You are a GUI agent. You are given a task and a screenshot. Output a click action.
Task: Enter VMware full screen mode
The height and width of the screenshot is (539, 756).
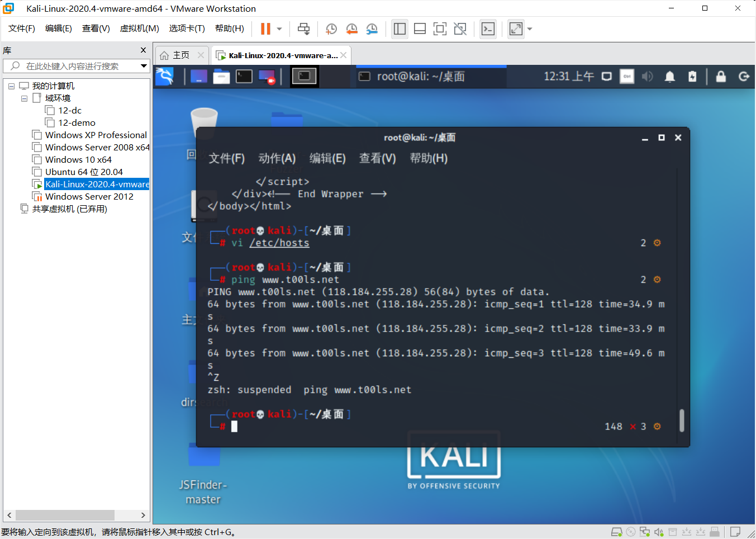coord(440,29)
